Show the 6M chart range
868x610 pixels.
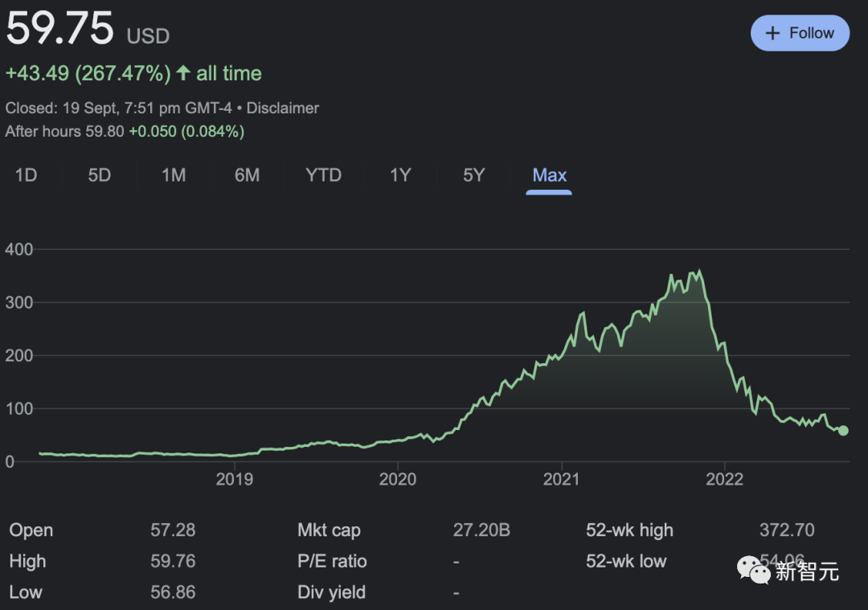point(247,175)
